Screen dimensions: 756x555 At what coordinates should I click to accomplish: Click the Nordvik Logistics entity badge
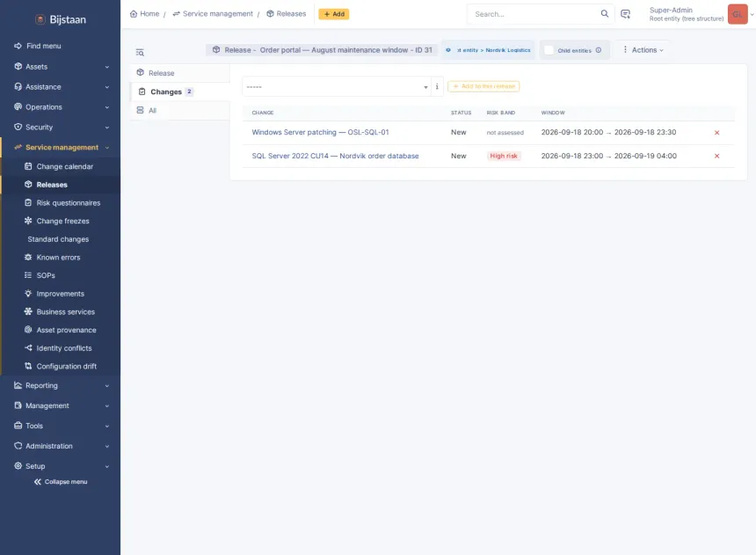pyautogui.click(x=488, y=50)
